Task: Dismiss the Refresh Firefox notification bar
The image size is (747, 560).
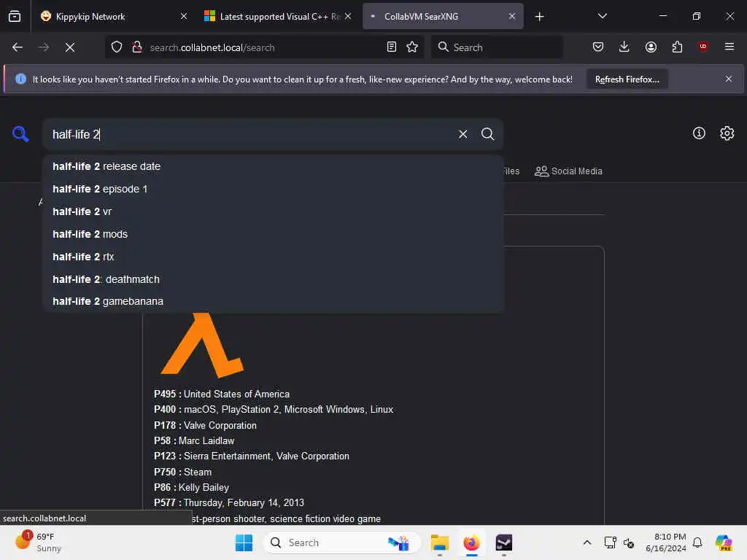Action: pyautogui.click(x=729, y=79)
